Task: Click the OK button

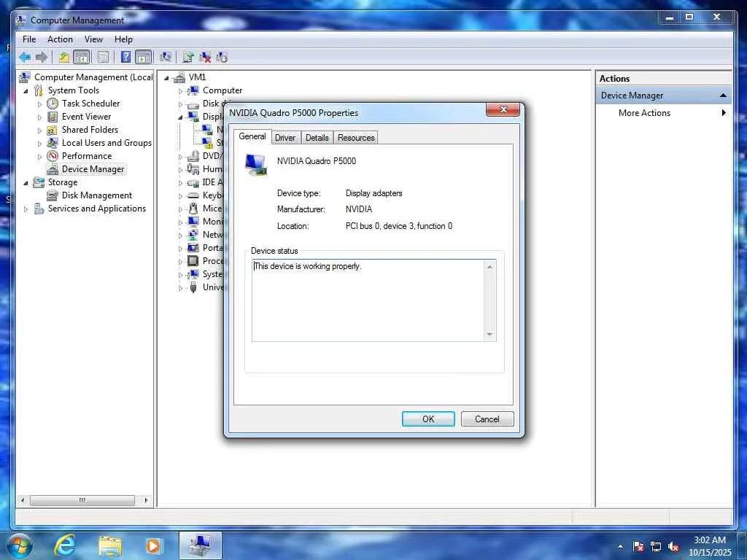Action: coord(428,419)
